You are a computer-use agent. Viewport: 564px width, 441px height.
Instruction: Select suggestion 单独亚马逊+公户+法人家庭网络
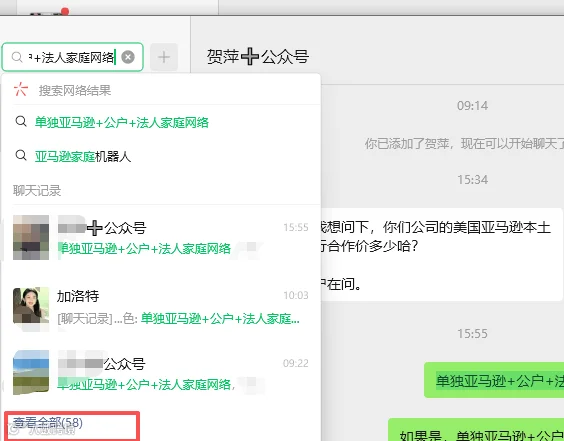161,122
